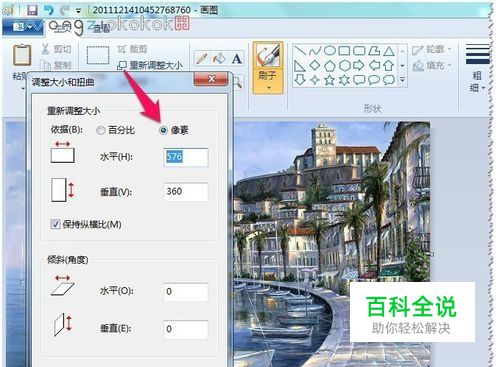Click the Paste clipboard icon

(x=22, y=54)
